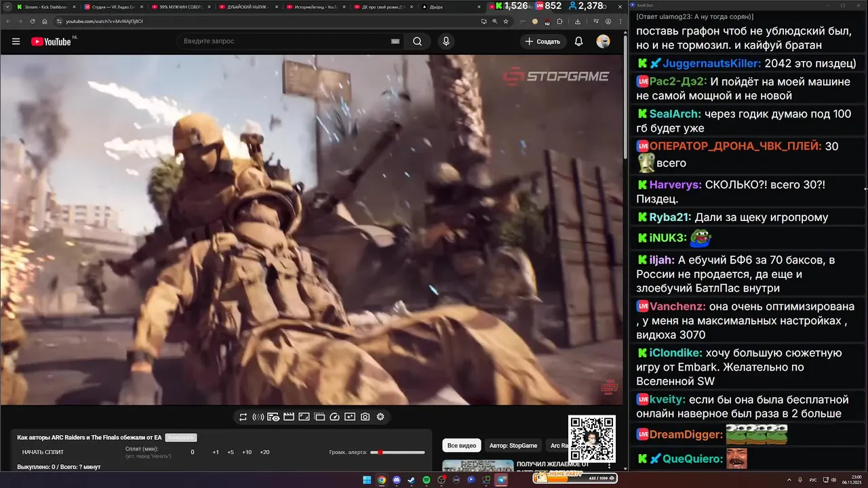
Task: Click the film clapperboard icon below video
Action: click(288, 417)
